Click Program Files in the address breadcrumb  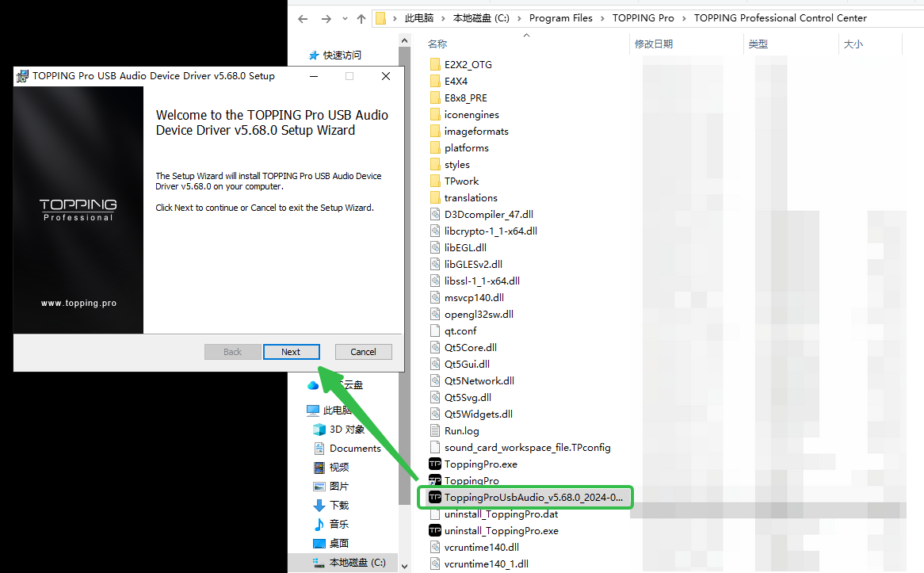pyautogui.click(x=560, y=18)
